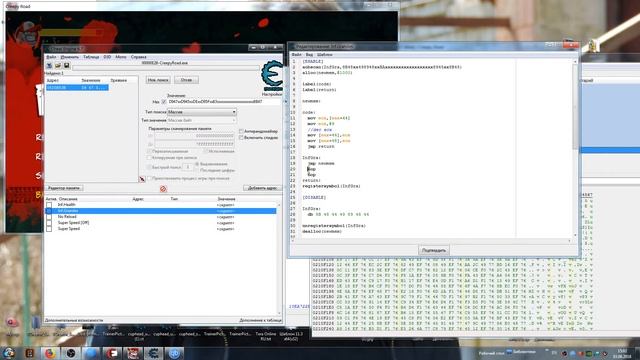Toggle the Inf.Granates active checkbox
This screenshot has width=640, height=360.
pyautogui.click(x=49, y=211)
